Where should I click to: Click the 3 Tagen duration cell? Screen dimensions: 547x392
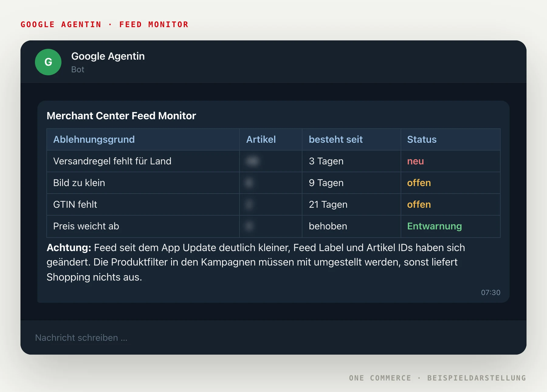click(x=351, y=161)
